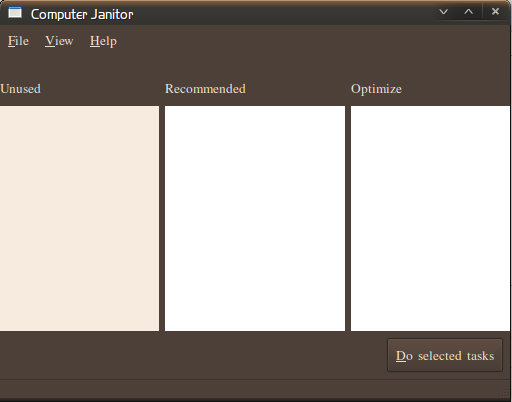Viewport: 512px width, 402px height.
Task: Click the window resize grip corner
Action: click(505, 391)
